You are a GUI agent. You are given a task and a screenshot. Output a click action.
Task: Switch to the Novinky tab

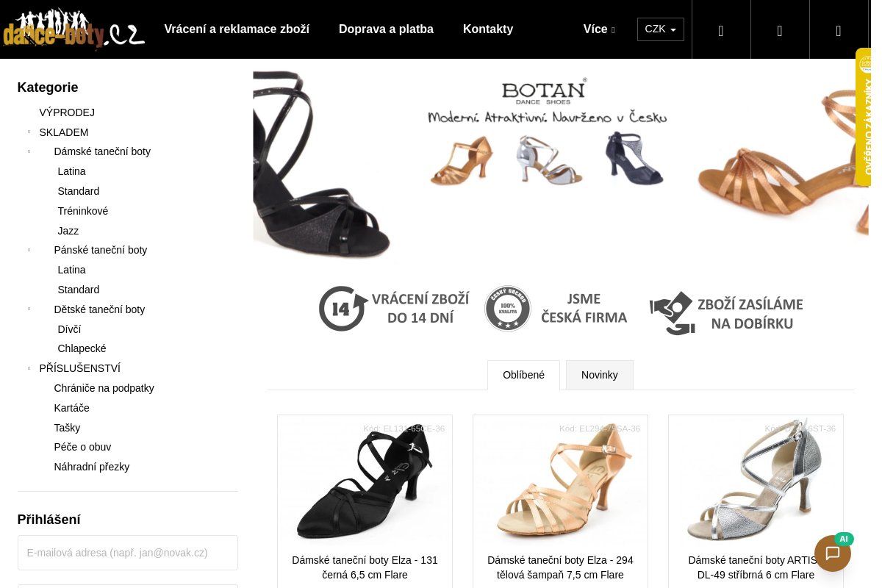pos(599,375)
